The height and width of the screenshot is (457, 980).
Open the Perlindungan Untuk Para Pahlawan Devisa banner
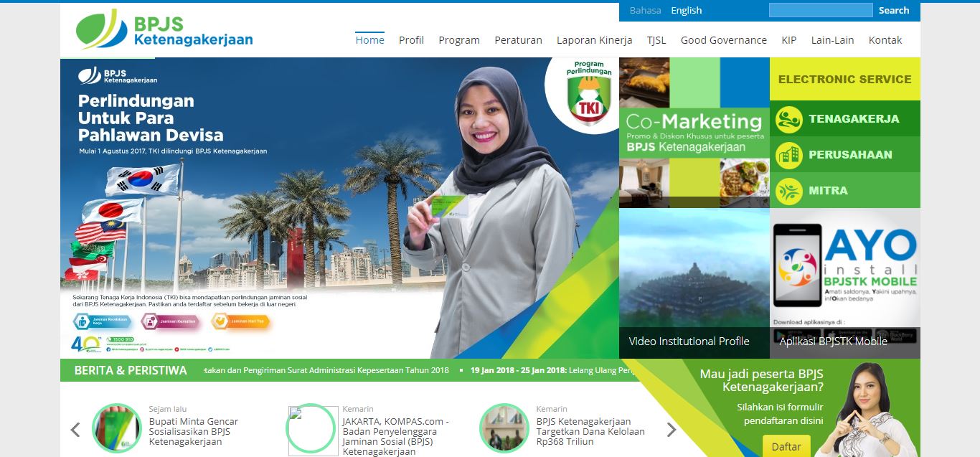pyautogui.click(x=339, y=208)
